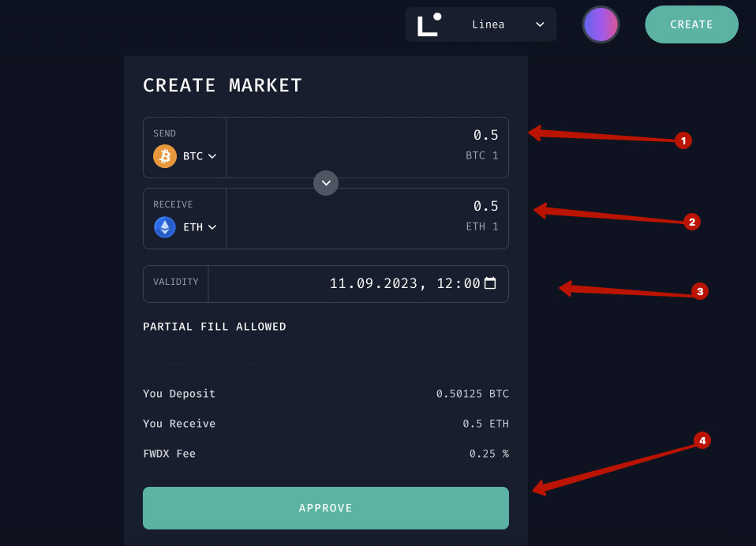Click the 0.50125 BTC deposit value

[472, 394]
